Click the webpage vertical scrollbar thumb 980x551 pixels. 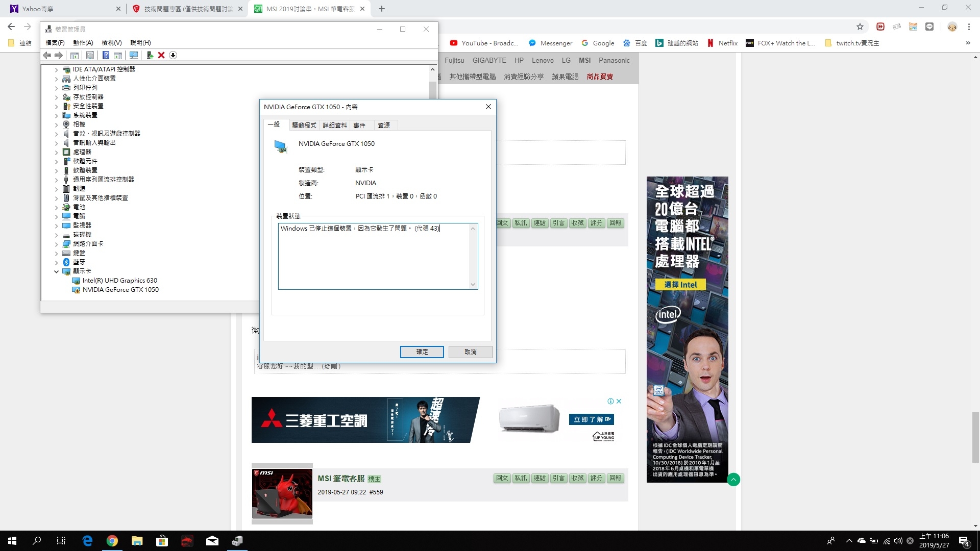975,437
